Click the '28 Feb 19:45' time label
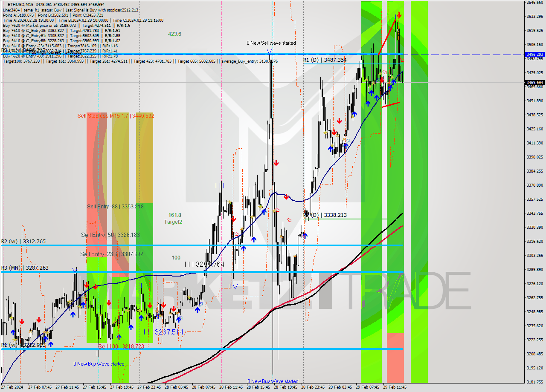 click(285, 388)
